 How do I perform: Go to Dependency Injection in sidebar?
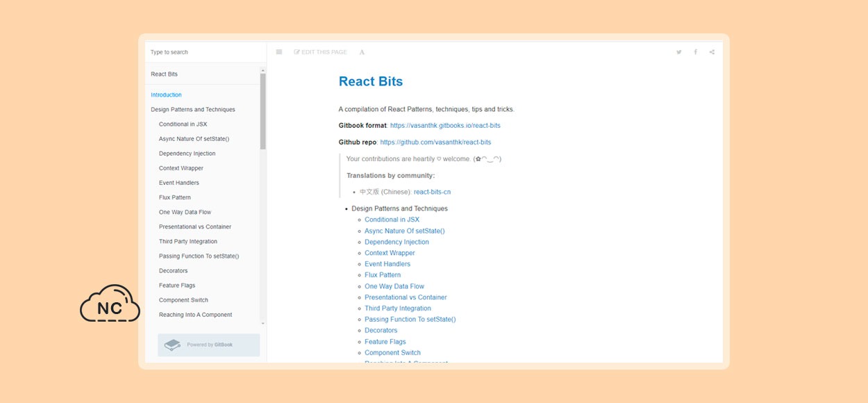(x=187, y=154)
